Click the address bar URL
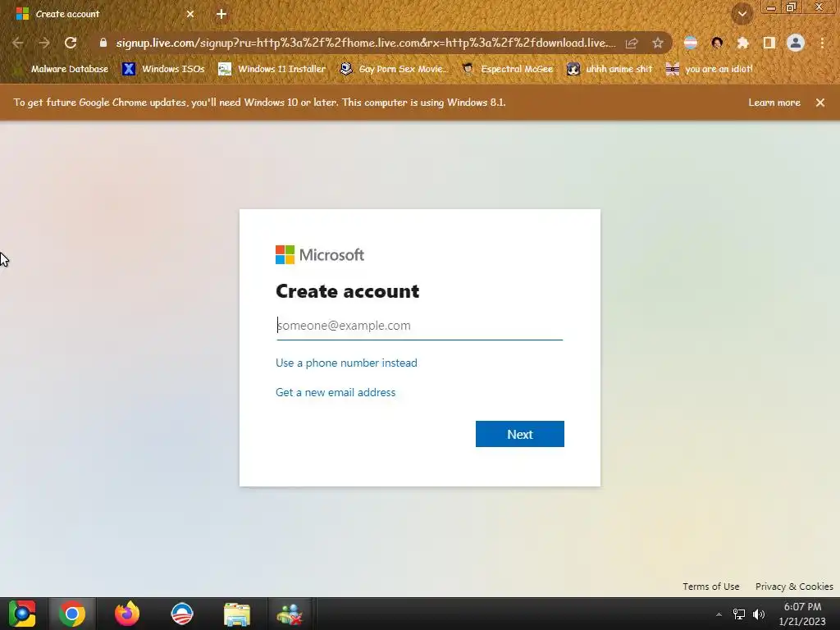 point(365,43)
